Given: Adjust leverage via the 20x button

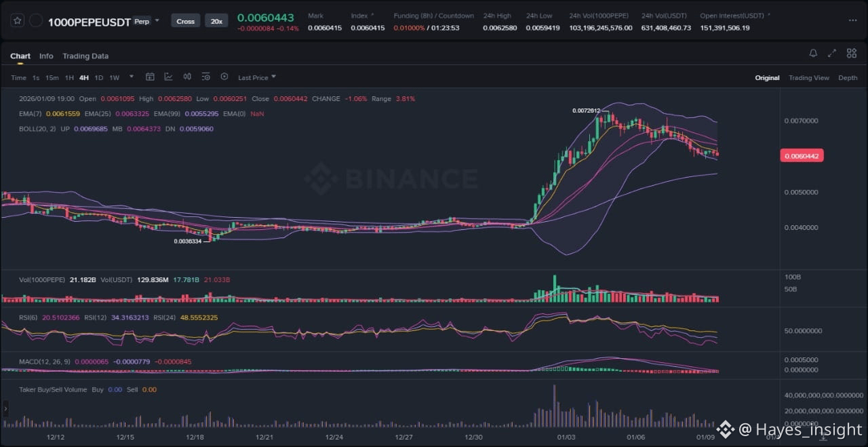Looking at the screenshot, I should [x=216, y=21].
